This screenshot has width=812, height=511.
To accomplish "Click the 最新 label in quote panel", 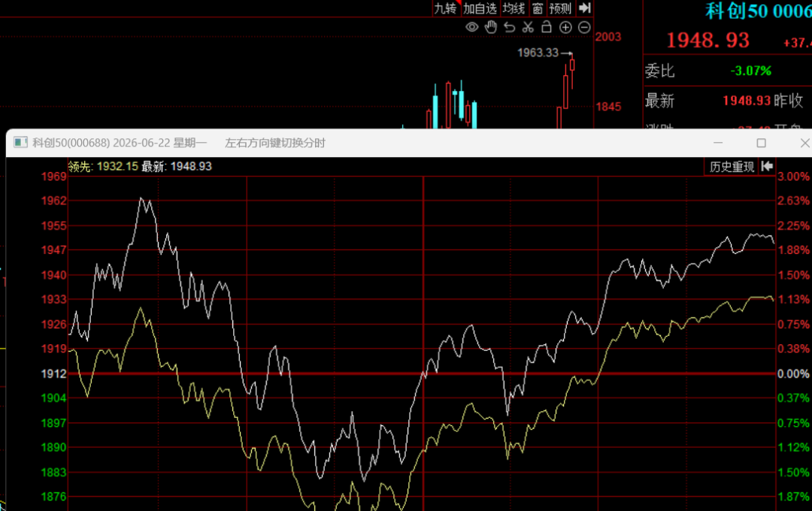I will [660, 101].
